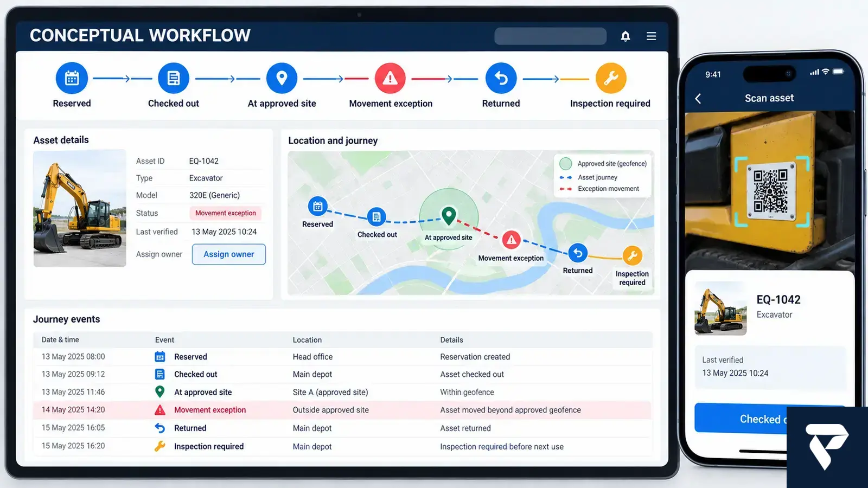The width and height of the screenshot is (868, 488).
Task: Click the Location column header
Action: (x=307, y=340)
